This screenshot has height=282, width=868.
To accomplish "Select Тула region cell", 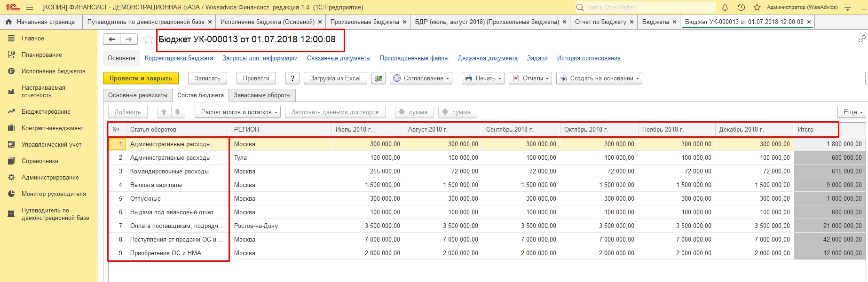I will [x=281, y=158].
